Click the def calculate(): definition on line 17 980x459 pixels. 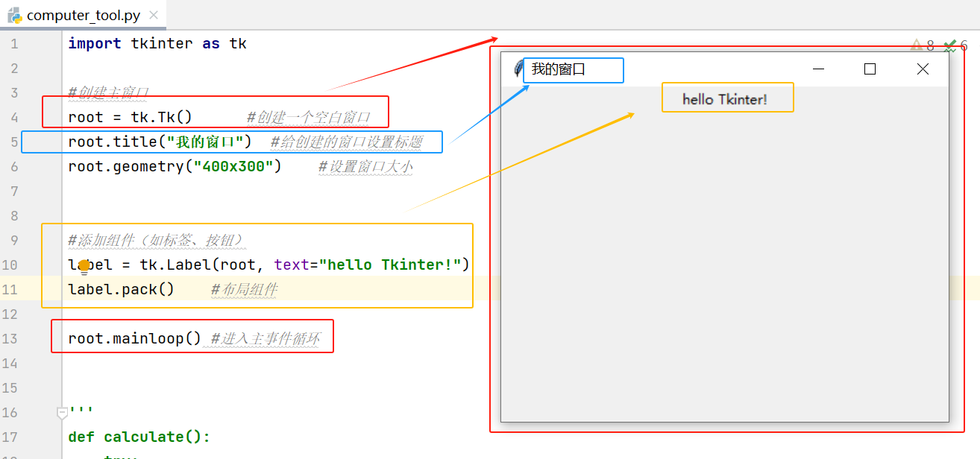tap(136, 437)
